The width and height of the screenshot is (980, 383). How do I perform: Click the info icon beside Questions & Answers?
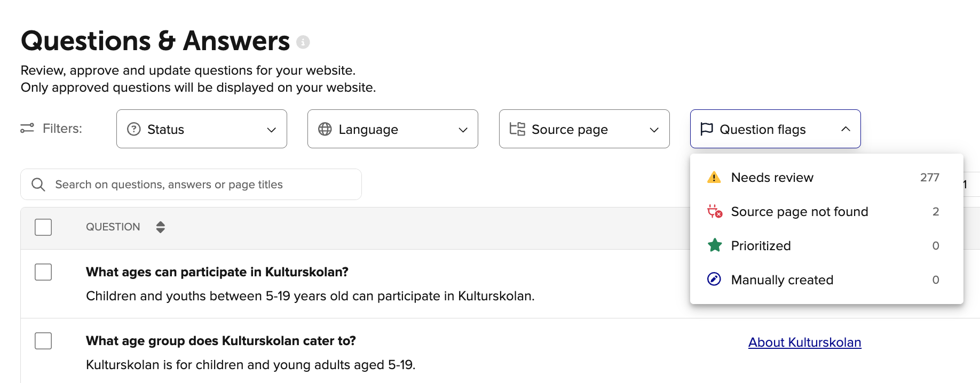coord(303,42)
